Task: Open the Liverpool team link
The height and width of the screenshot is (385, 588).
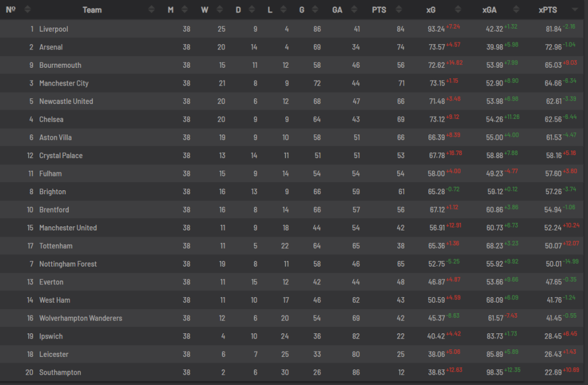Action: 53,29
